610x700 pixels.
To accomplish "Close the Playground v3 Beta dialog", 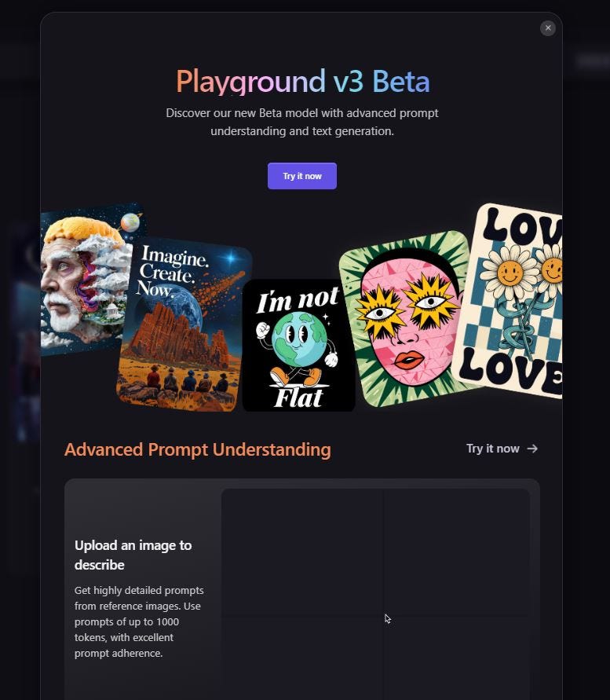I will 547,28.
